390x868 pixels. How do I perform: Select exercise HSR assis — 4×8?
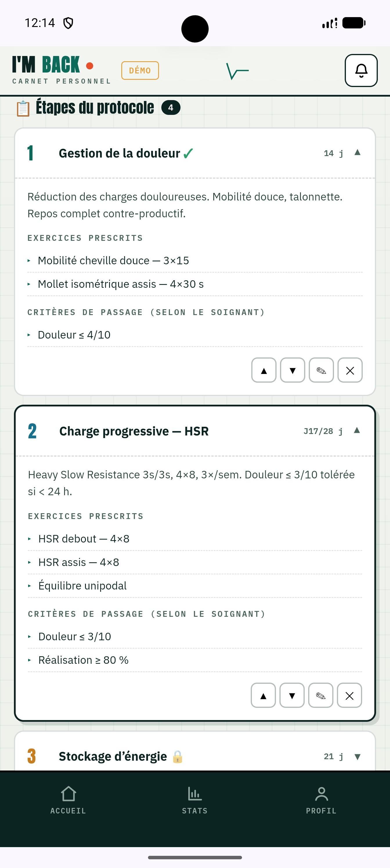point(195,563)
